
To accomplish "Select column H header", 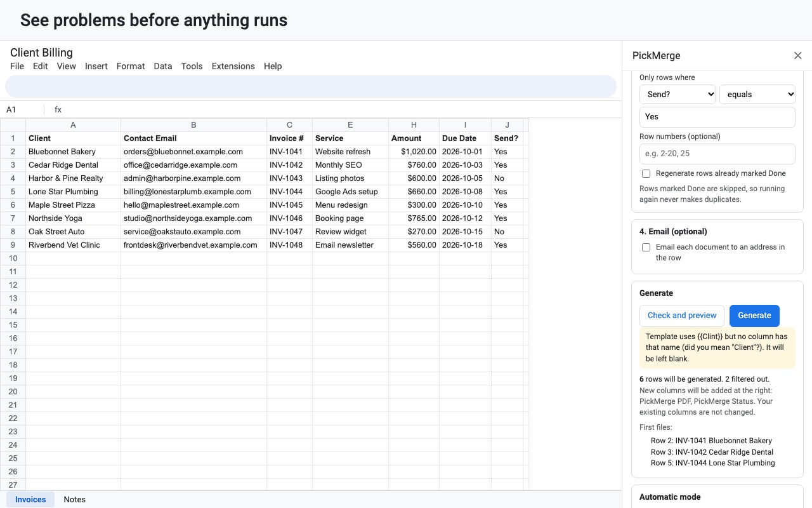I will tap(414, 125).
